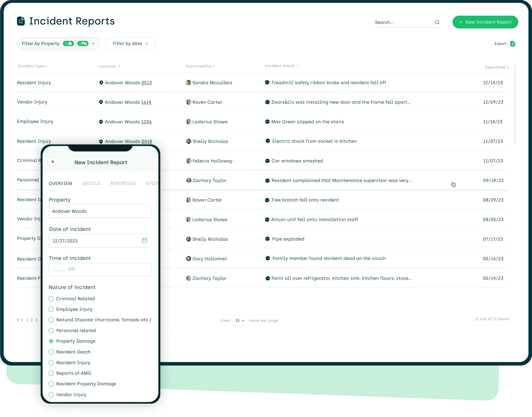Click the Time of incident input field

coord(100,269)
